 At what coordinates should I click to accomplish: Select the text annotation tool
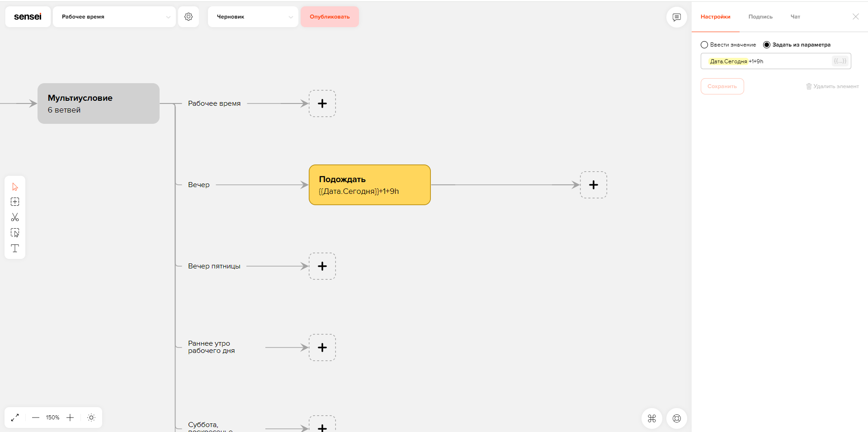click(x=15, y=248)
